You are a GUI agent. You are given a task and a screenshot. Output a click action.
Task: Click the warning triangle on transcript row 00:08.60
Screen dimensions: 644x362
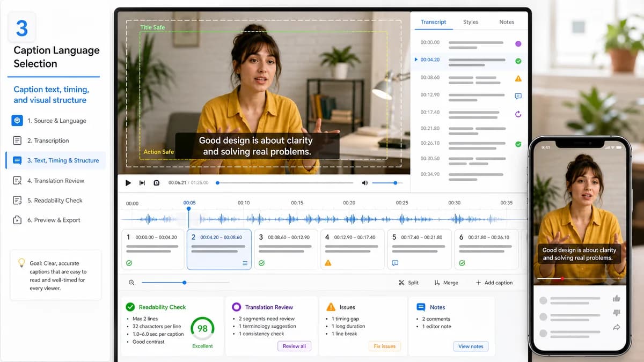click(518, 78)
